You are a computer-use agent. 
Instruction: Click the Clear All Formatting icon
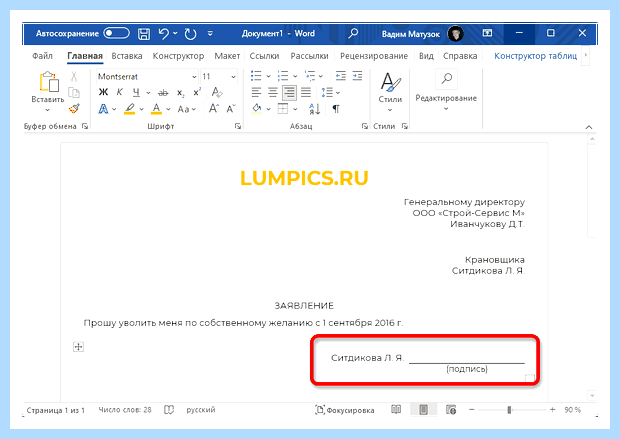[x=217, y=93]
